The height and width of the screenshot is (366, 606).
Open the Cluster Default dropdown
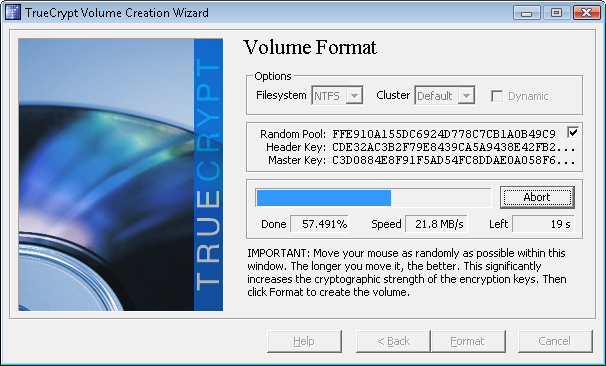445,95
